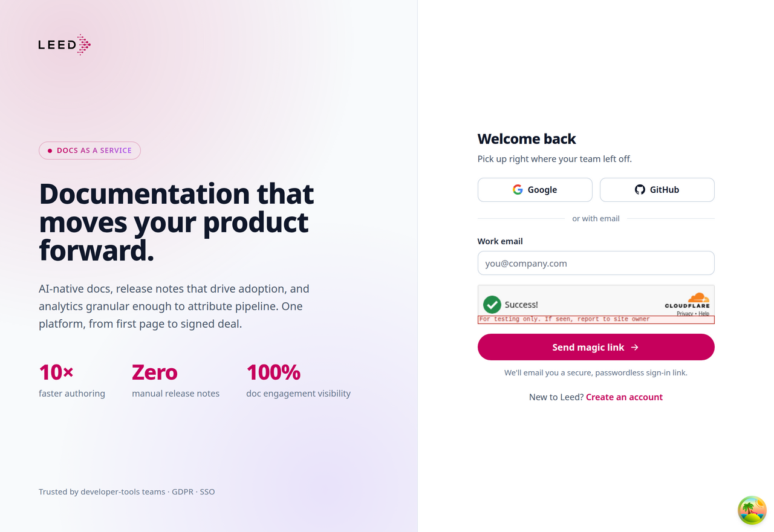Focus the Work email input field
The width and height of the screenshot is (774, 532).
[x=596, y=263]
